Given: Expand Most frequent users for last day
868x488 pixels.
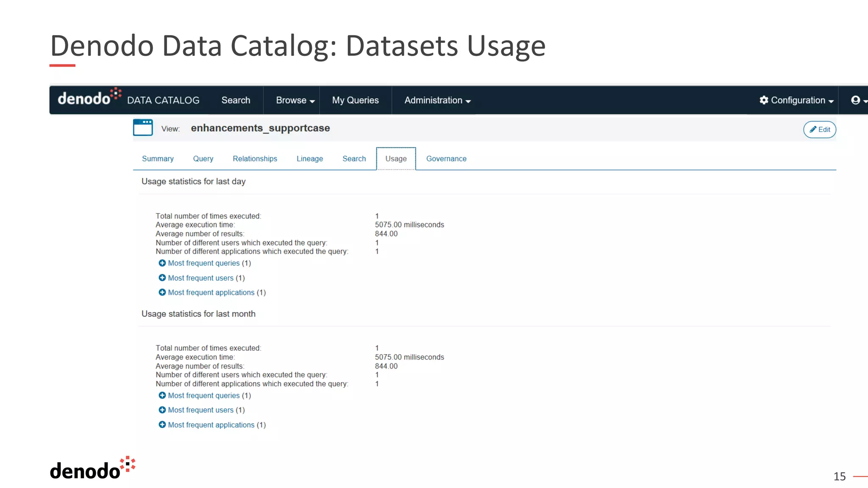Looking at the screenshot, I should pos(202,278).
